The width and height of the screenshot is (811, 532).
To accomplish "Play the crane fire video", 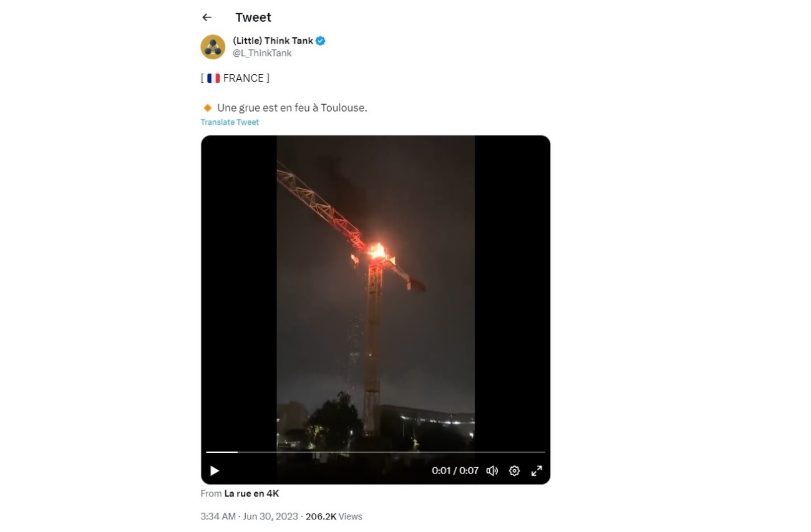I will 215,471.
